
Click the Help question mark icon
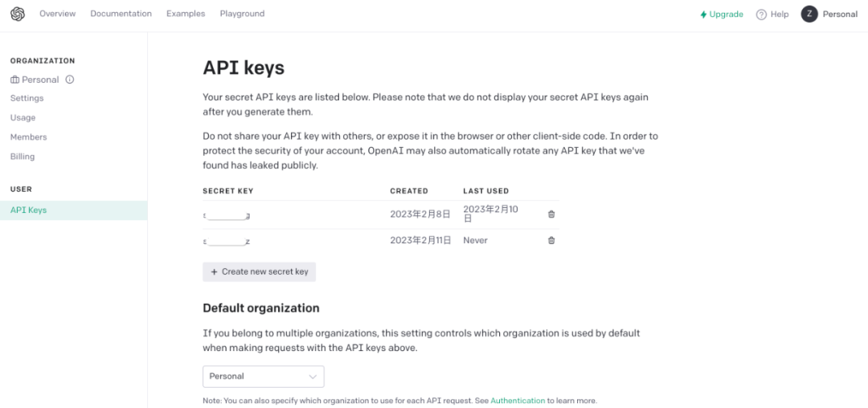(x=761, y=14)
